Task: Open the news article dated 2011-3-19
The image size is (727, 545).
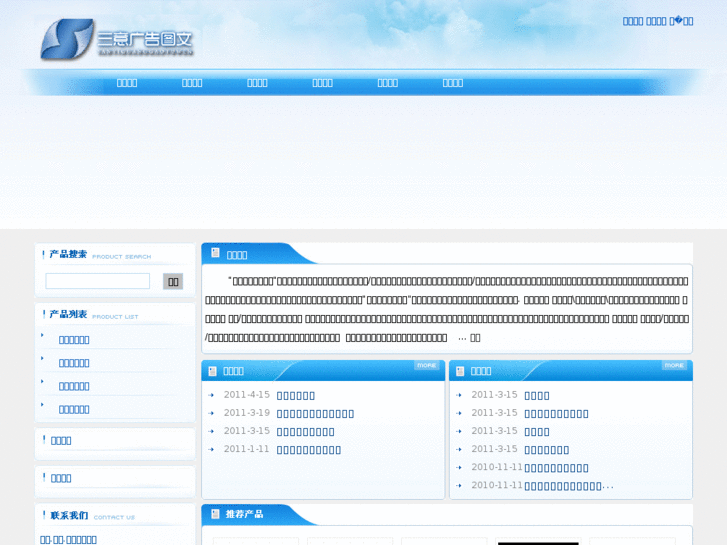Action: coord(315,414)
